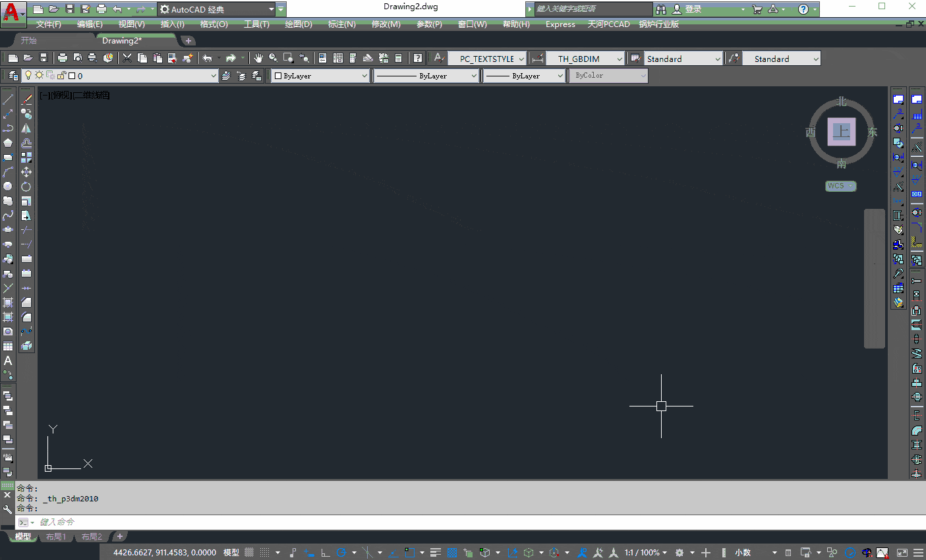
Task: Select the Fillet modify tool
Action: (x=26, y=317)
